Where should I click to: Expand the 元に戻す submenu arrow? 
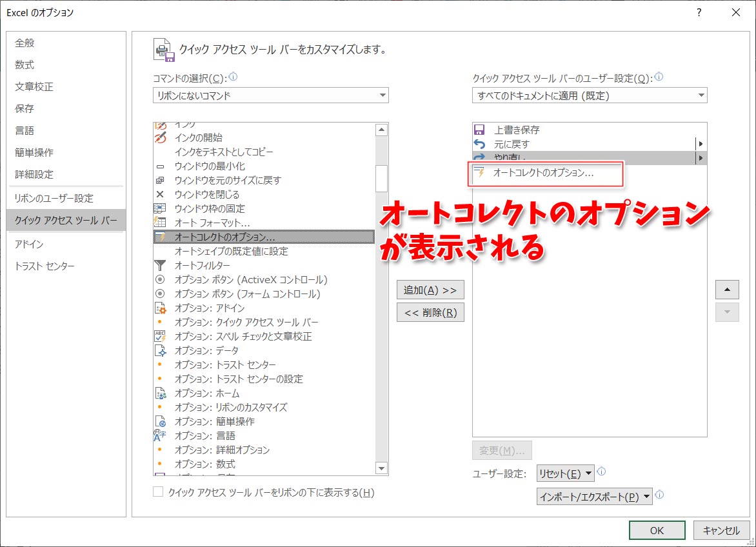(x=701, y=144)
